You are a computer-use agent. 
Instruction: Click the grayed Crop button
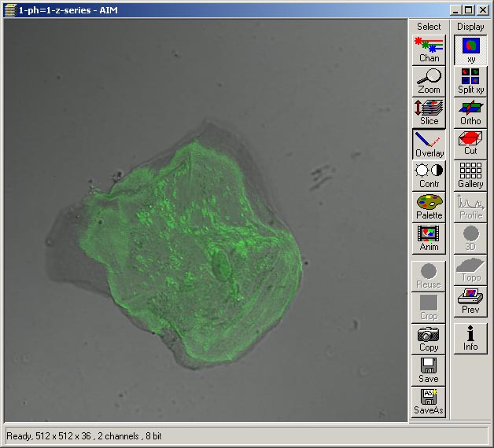tap(429, 307)
